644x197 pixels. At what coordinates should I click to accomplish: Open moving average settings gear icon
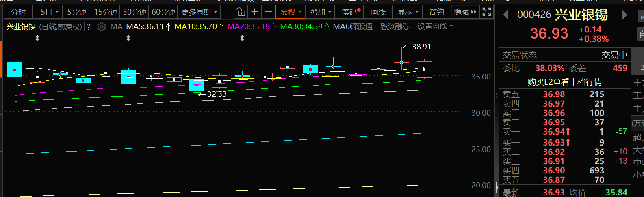(x=102, y=27)
